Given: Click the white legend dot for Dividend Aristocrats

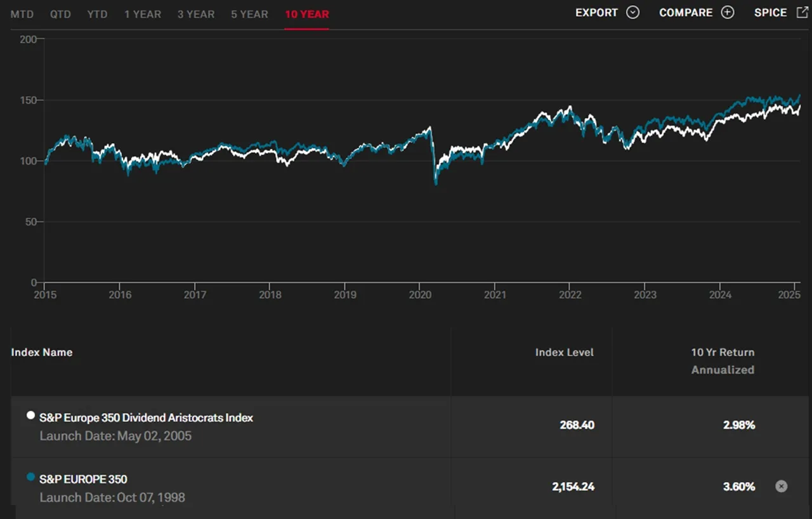Looking at the screenshot, I should (x=30, y=416).
